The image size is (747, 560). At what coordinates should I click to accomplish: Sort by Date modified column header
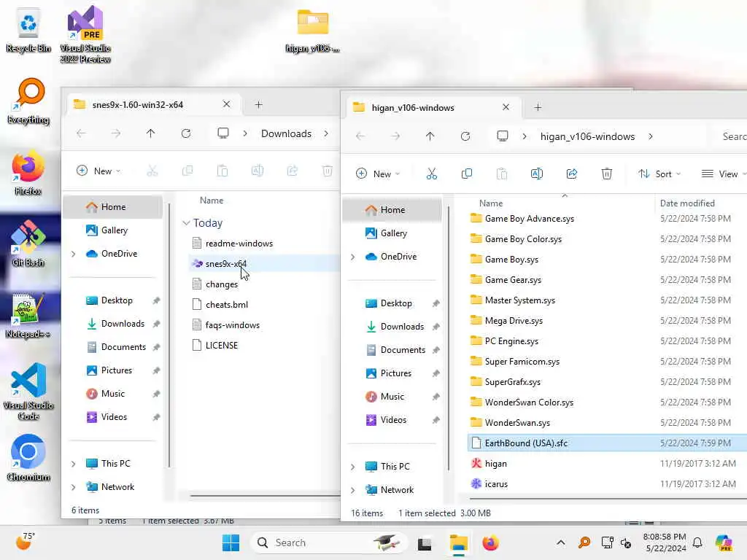coord(687,203)
